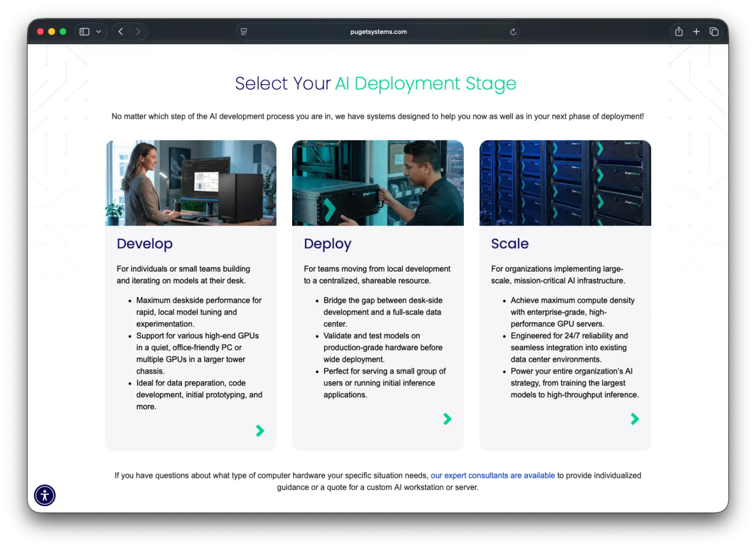Select the Deploy heading
Viewport: 756px width, 549px height.
click(327, 244)
